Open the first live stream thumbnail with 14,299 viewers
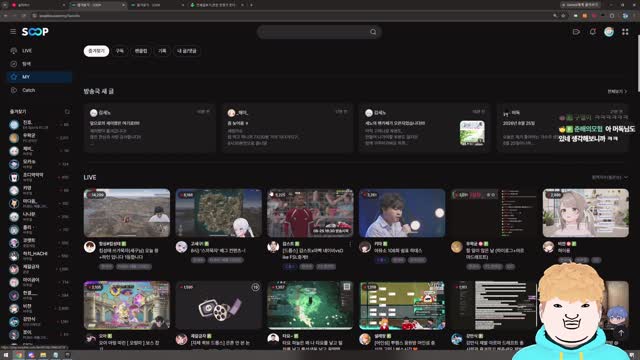Viewport: 640px width, 360px height. coord(127,213)
